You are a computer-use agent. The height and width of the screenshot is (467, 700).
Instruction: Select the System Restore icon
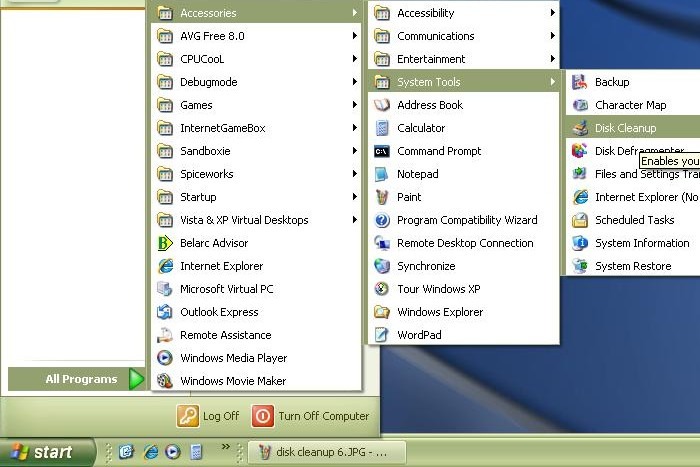(x=579, y=266)
